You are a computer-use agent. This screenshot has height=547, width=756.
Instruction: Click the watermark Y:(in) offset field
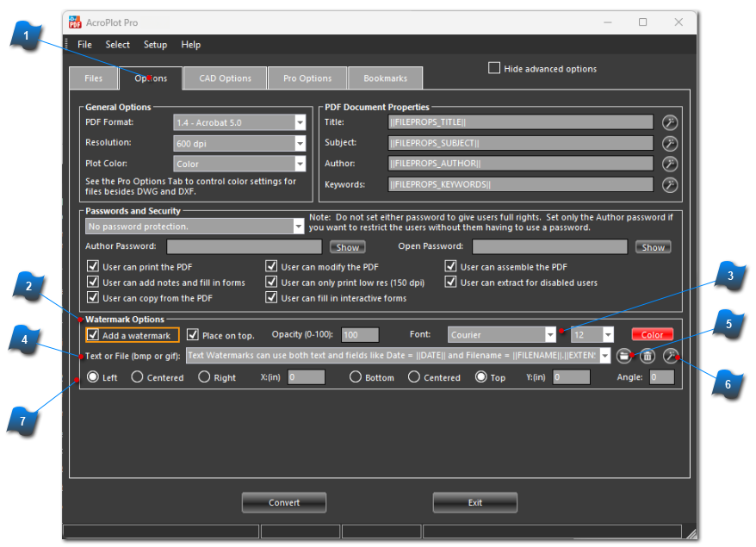click(572, 376)
